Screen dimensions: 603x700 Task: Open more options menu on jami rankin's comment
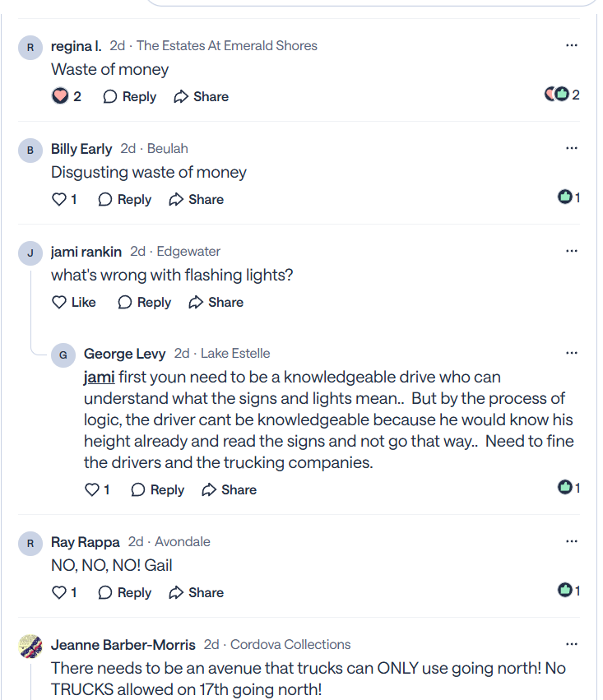[x=572, y=251]
